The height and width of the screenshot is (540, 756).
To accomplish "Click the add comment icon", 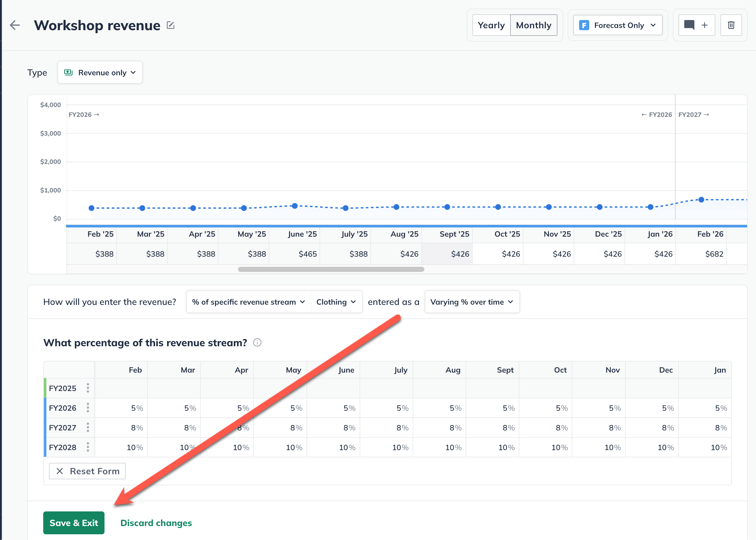I will tap(696, 25).
